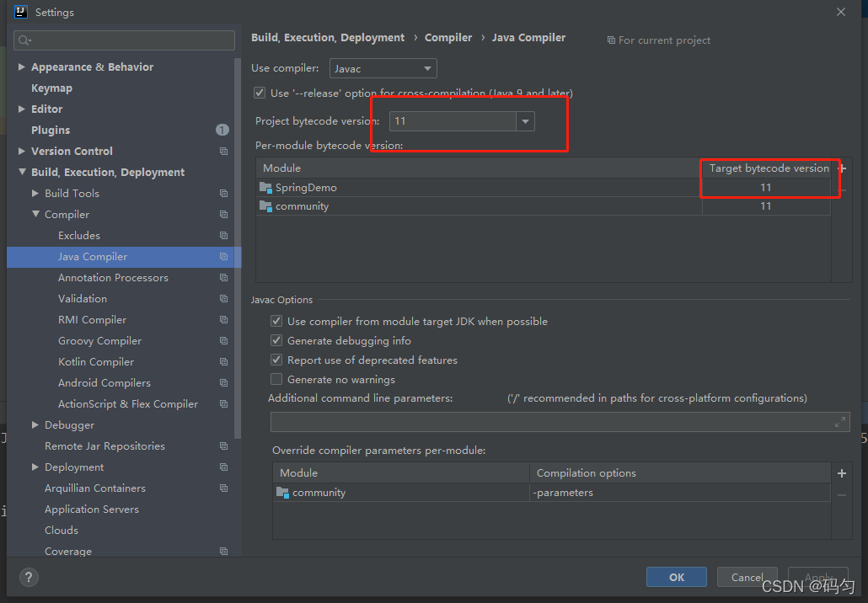Screen dimensions: 868x603
Task: Go to Build, Execution, Deployment breadcrumb
Action: coord(328,38)
